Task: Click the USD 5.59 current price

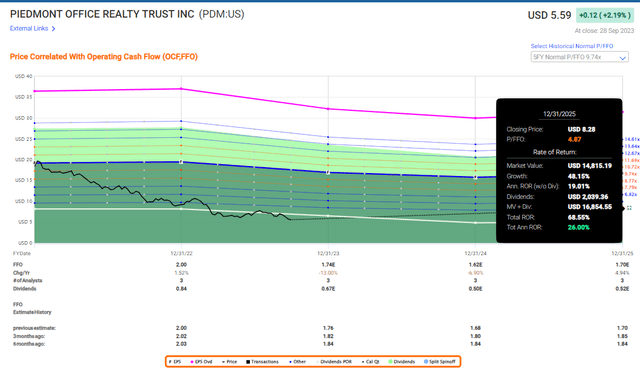Action: [549, 15]
